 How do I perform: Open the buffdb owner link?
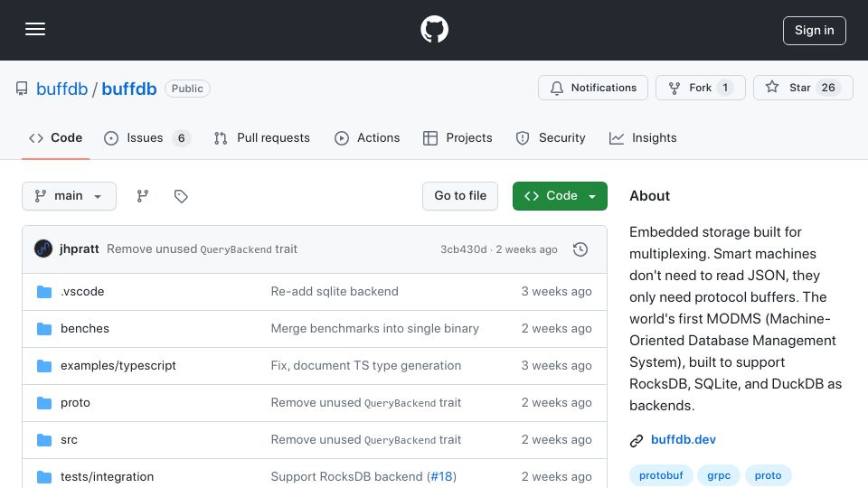tap(62, 89)
